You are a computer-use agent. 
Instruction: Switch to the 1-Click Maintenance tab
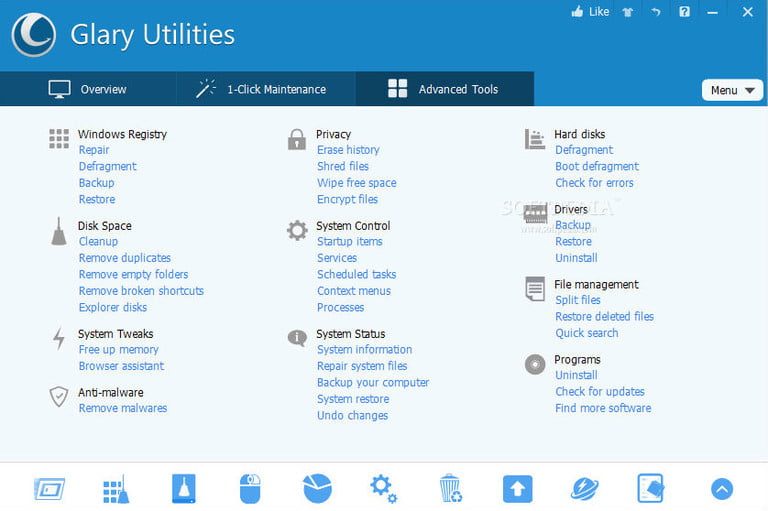(263, 89)
